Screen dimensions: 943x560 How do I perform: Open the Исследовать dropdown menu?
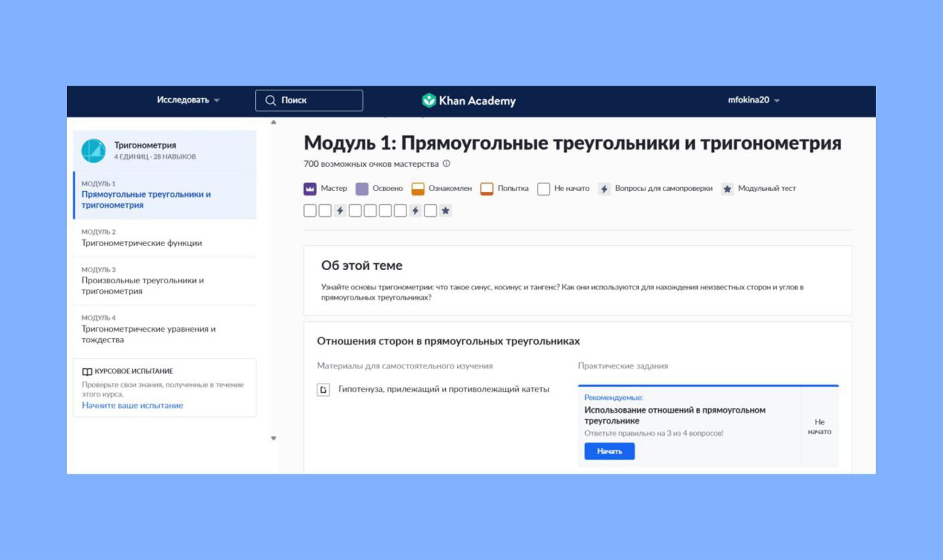coord(188,100)
